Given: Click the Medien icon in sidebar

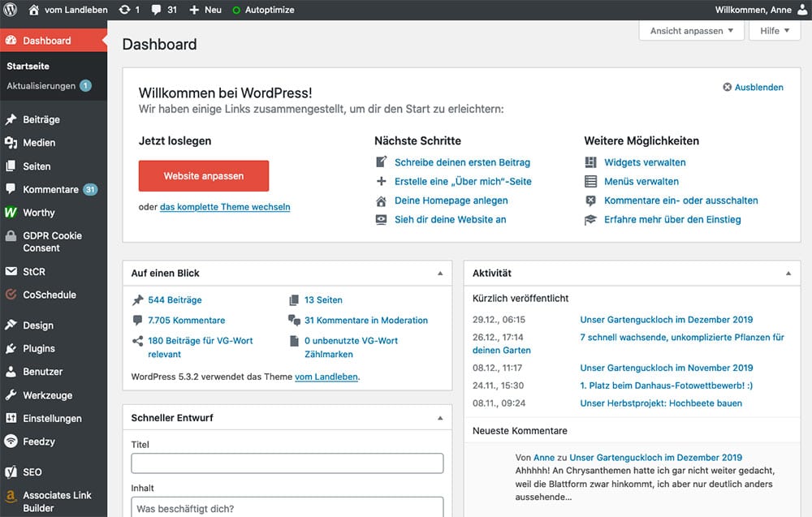Looking at the screenshot, I should coord(11,143).
